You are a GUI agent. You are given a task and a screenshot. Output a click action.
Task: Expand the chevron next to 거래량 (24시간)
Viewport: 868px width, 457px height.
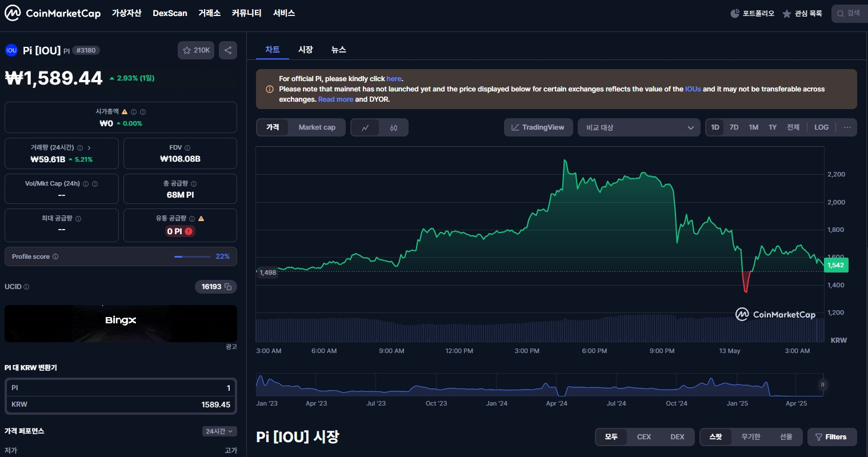click(x=89, y=147)
